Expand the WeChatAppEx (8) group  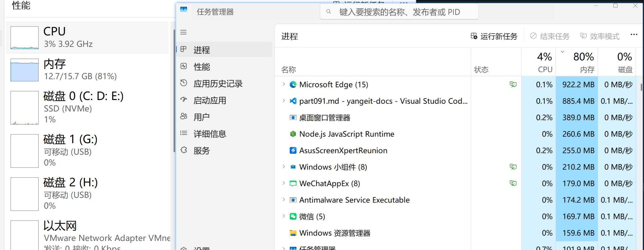(x=283, y=183)
